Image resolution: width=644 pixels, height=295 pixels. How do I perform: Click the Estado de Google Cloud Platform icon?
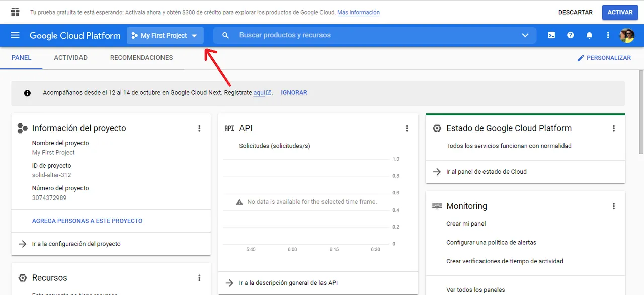(x=437, y=128)
